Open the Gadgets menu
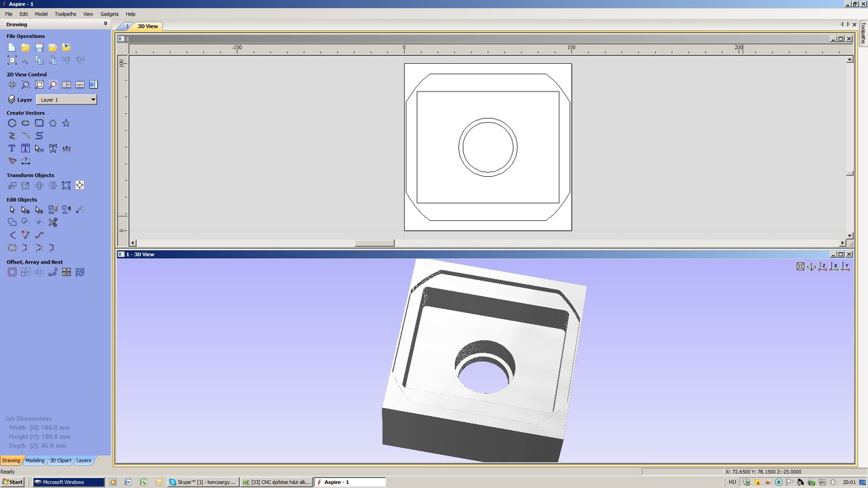The image size is (868, 488). tap(109, 14)
